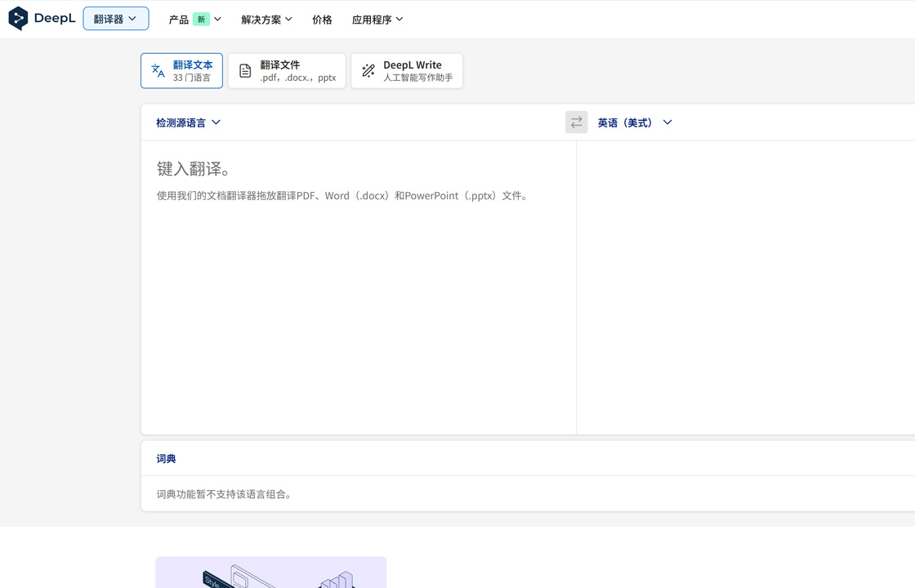Click the 词典功能暂不支持该语言组合 message
915x588 pixels.
pos(224,494)
